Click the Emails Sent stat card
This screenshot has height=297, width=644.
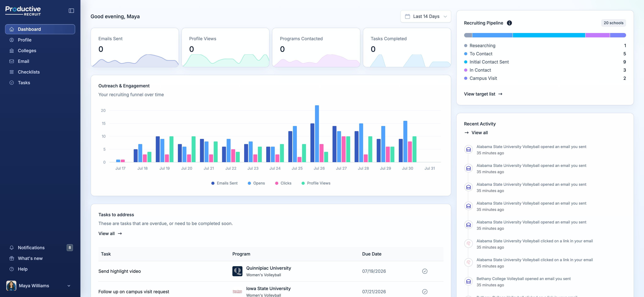(x=134, y=47)
